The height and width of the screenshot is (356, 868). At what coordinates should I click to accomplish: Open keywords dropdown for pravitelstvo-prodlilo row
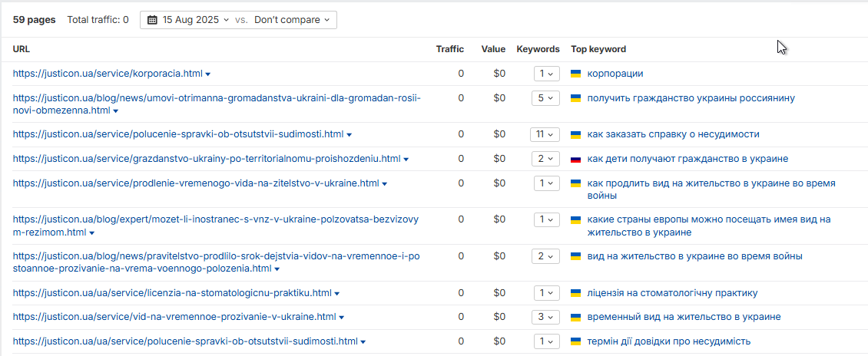tap(547, 256)
